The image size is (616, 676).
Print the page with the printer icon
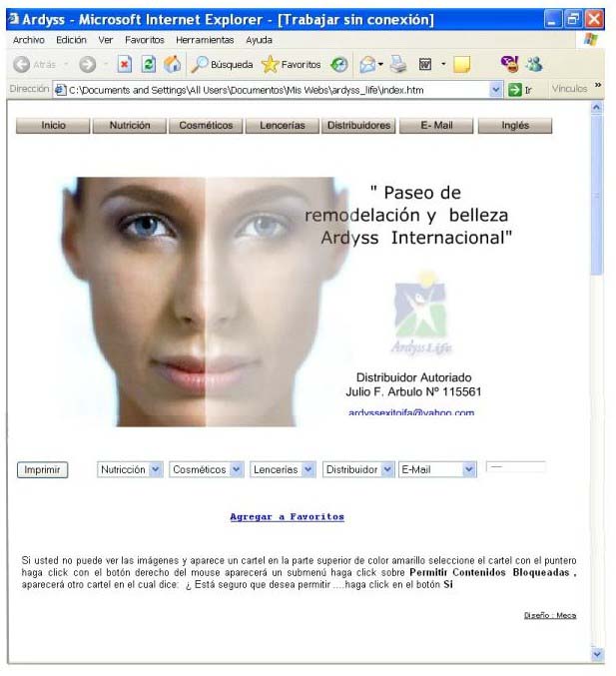398,65
